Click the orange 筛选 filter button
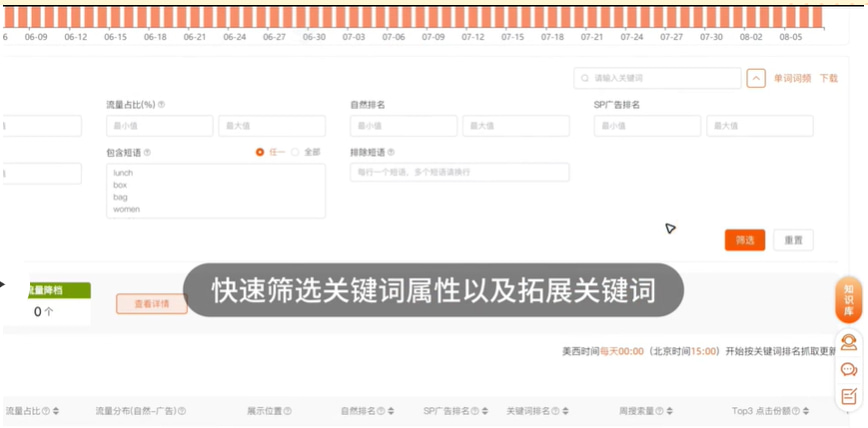Viewport: 868px width, 428px height. (x=745, y=240)
